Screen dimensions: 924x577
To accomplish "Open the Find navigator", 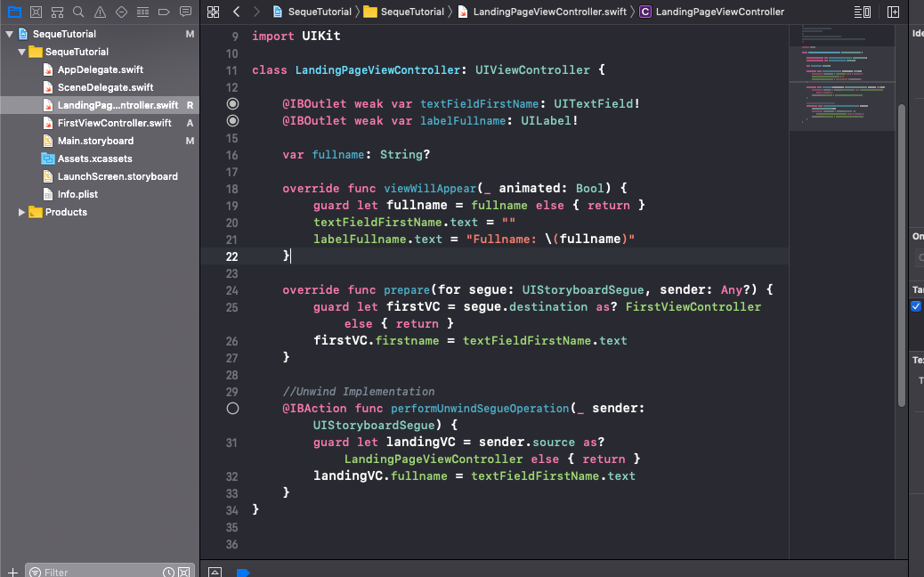I will (78, 12).
